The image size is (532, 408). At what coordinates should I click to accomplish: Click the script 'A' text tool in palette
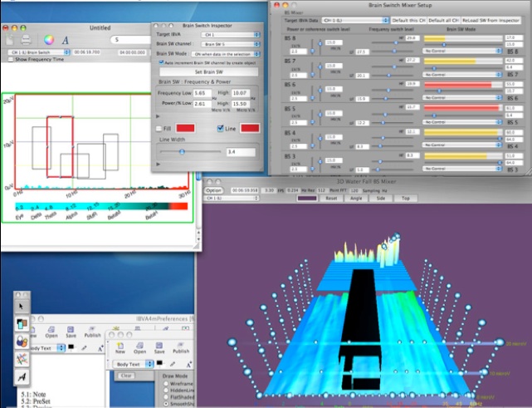coord(22,376)
